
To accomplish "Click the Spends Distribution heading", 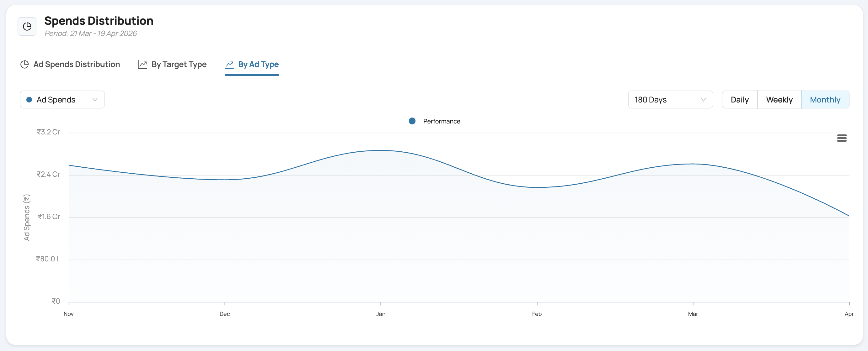I will [x=99, y=21].
